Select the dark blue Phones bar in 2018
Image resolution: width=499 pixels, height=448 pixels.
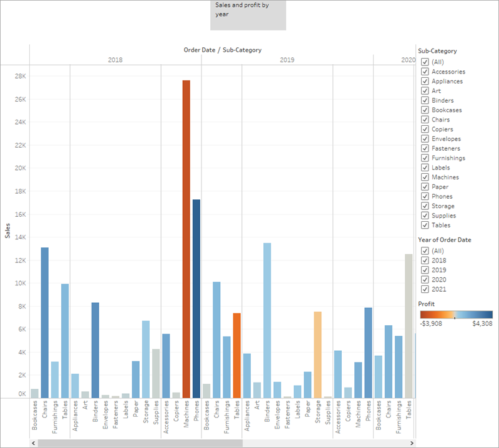coord(196,298)
